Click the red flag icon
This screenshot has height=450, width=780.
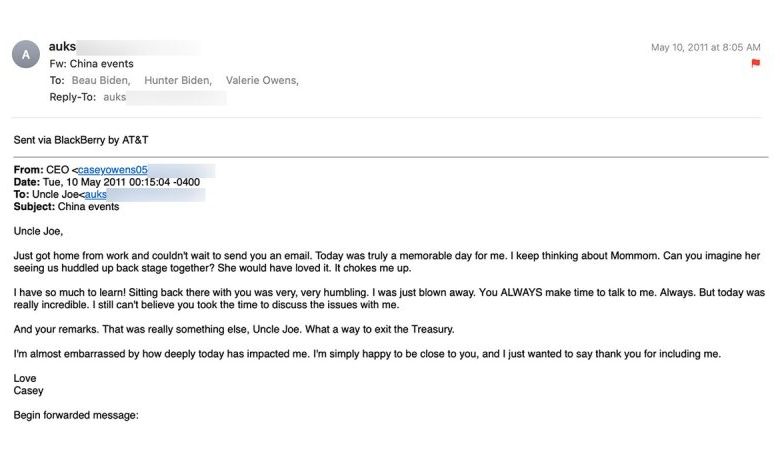[756, 63]
